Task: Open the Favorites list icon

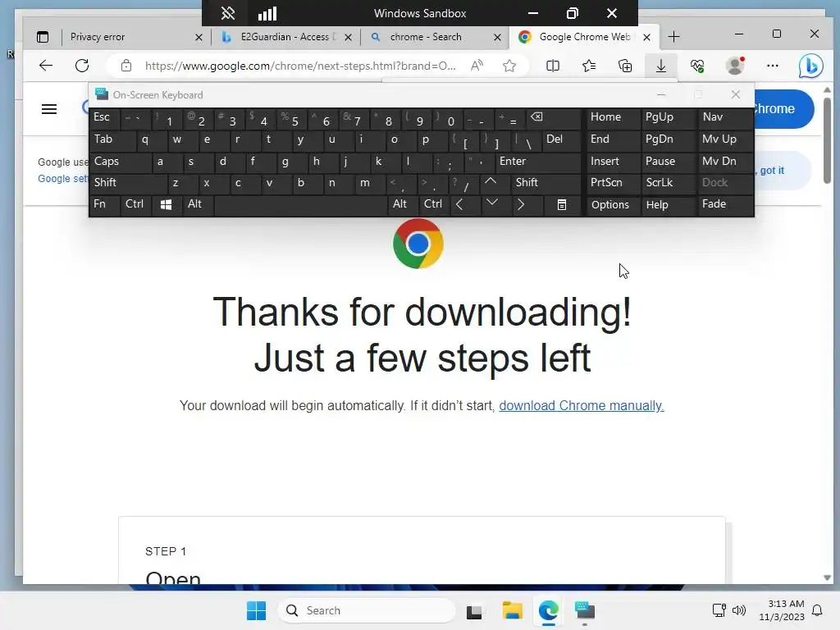Action: [x=589, y=66]
